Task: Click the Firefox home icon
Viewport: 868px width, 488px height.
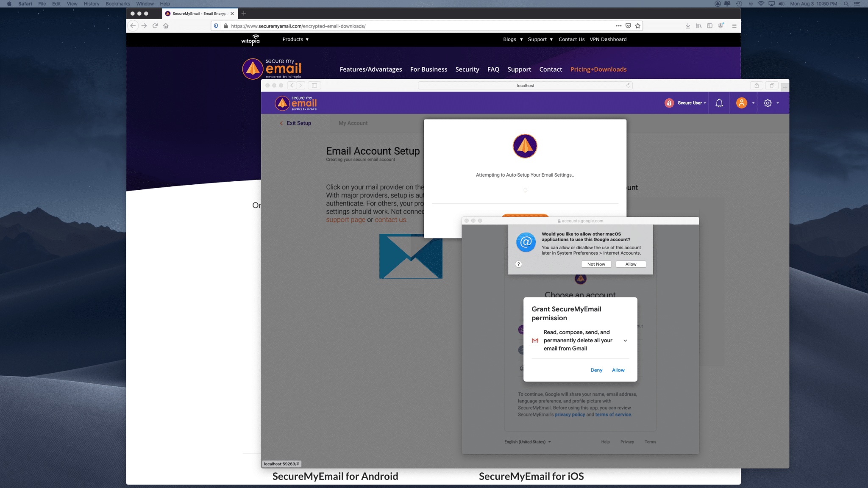Action: [x=166, y=26]
